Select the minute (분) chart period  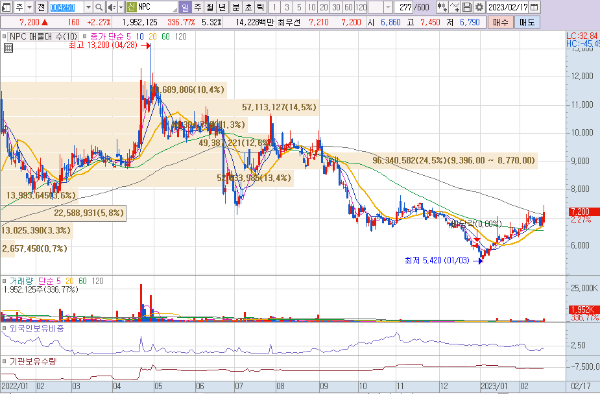236,7
